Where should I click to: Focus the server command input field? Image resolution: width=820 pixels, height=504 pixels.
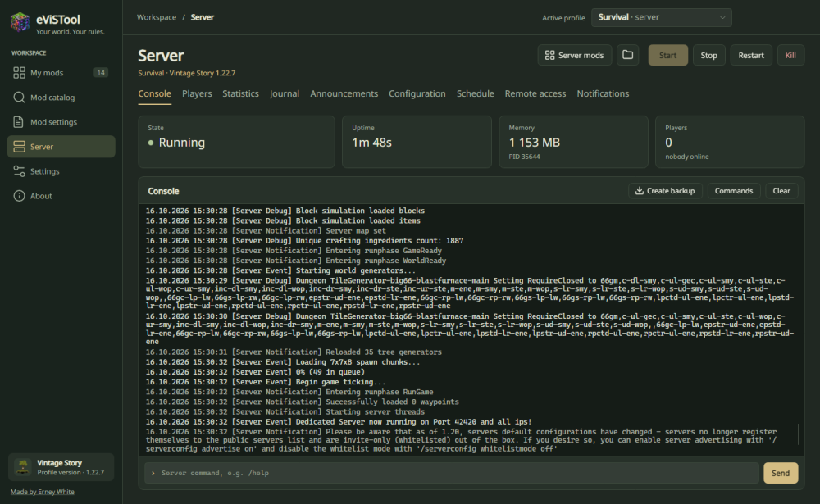452,473
